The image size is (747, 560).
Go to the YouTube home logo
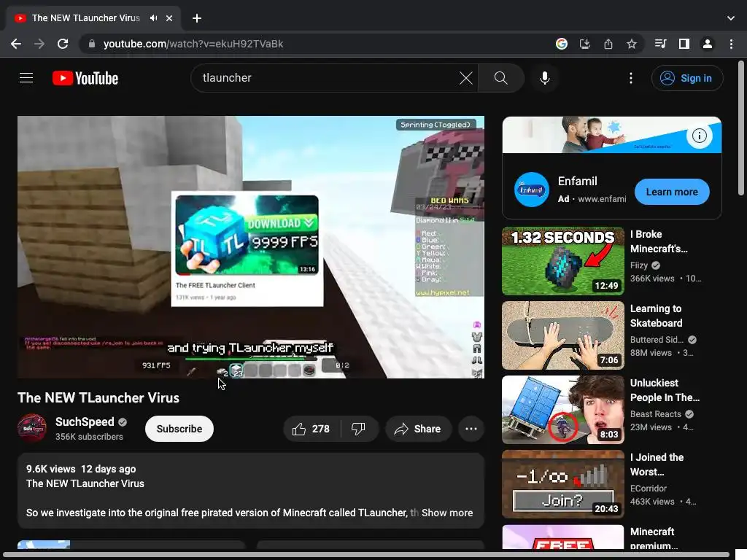pos(85,78)
